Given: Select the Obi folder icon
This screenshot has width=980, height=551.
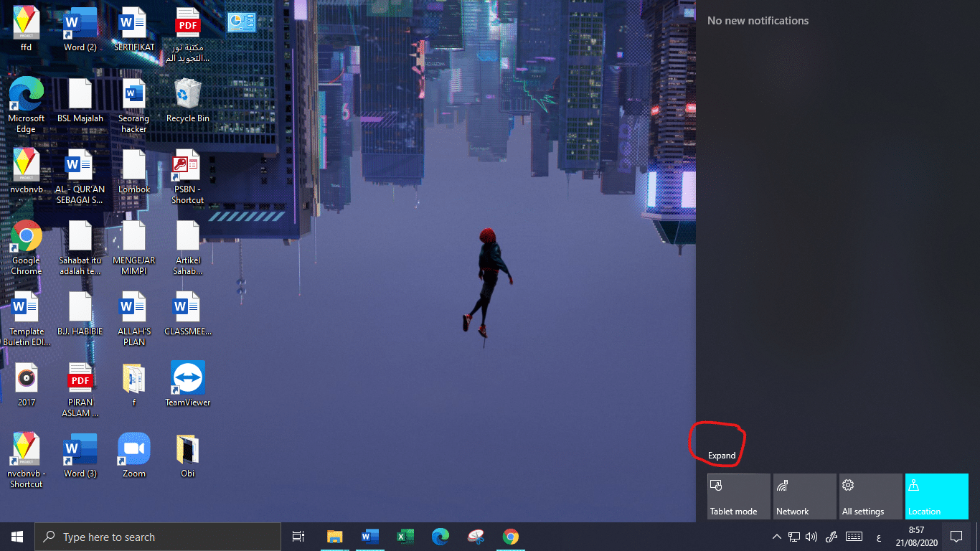Looking at the screenshot, I should 187,456.
